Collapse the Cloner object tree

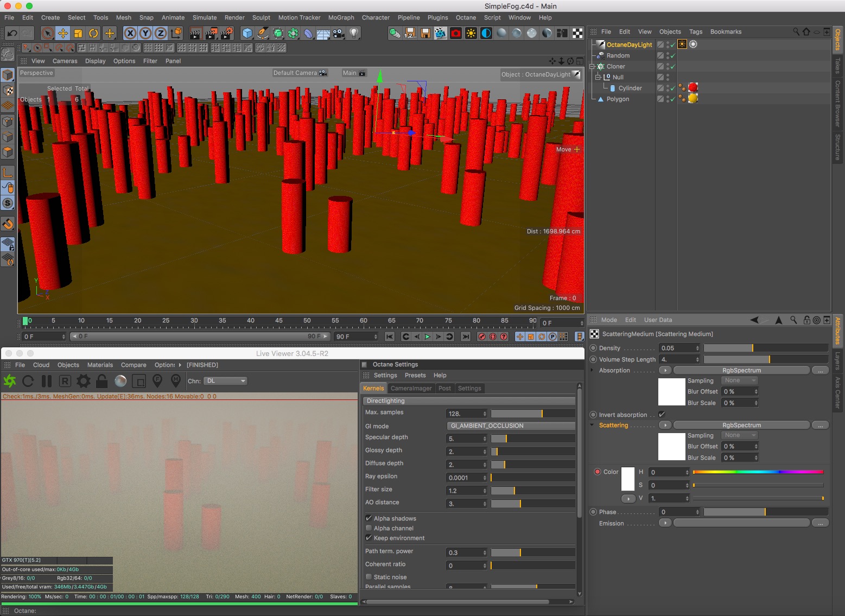pyautogui.click(x=592, y=67)
